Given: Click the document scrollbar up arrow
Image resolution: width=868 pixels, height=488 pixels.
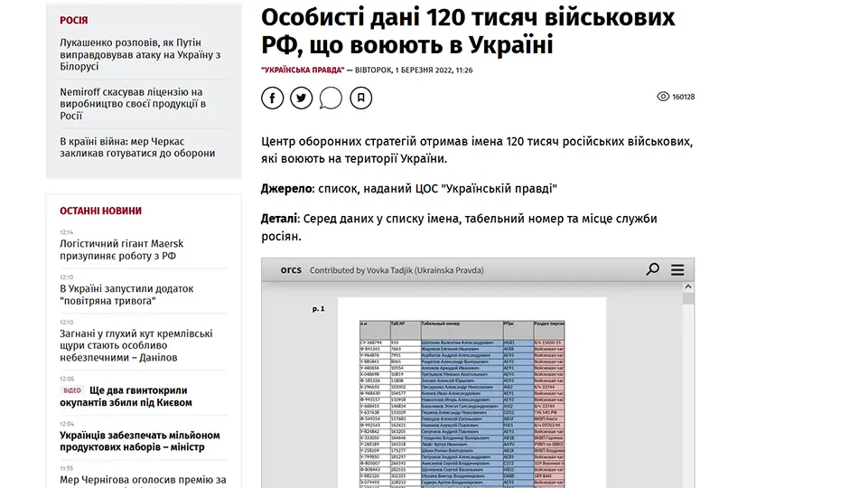Looking at the screenshot, I should [x=688, y=287].
